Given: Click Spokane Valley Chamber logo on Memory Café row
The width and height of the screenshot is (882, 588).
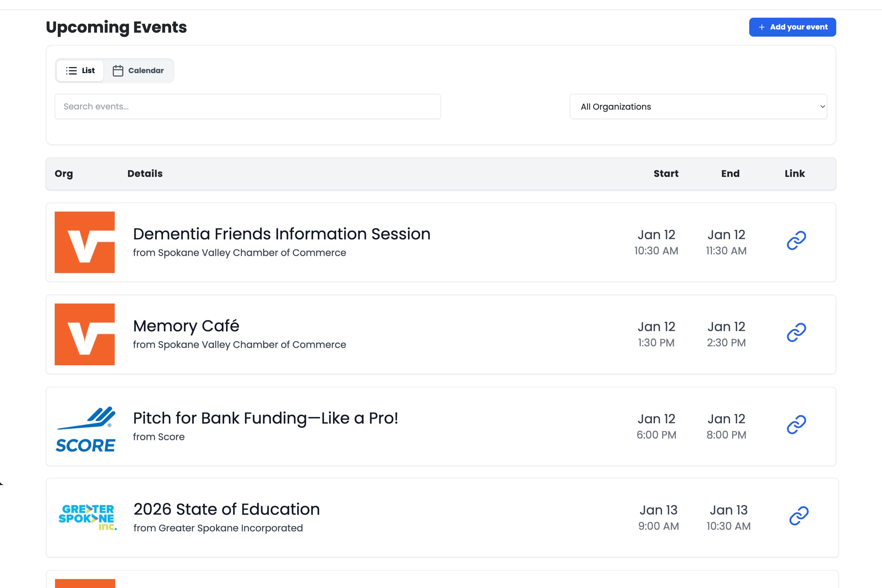Looking at the screenshot, I should pos(85,334).
